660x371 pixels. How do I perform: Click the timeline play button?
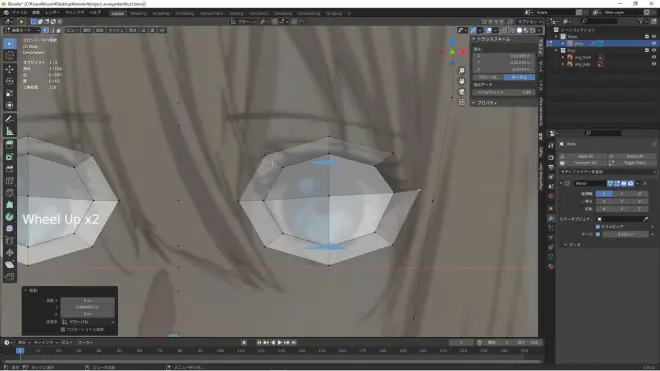(279, 343)
